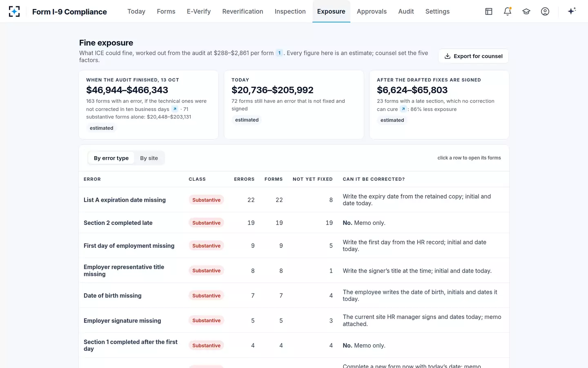Screen dimensions: 588x368
Task: Open arrow link after 'can cure'
Action: 403,109
